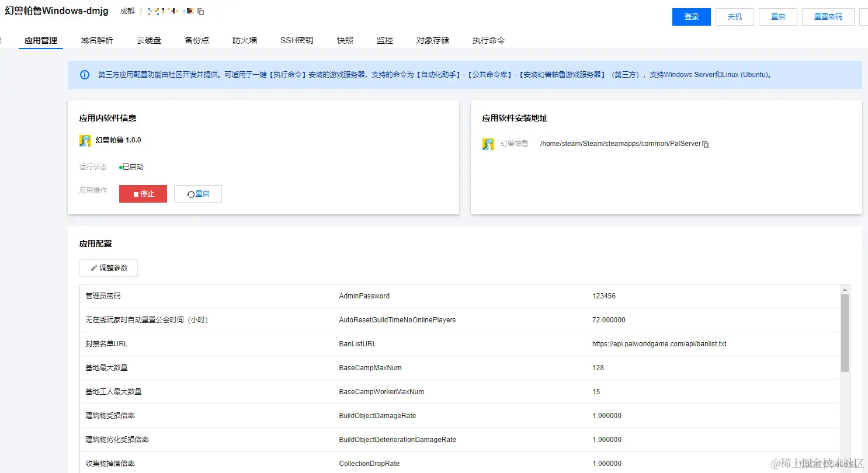Select the AdminPassword value 123456
Screen dimensions: 868x473
[604, 296]
